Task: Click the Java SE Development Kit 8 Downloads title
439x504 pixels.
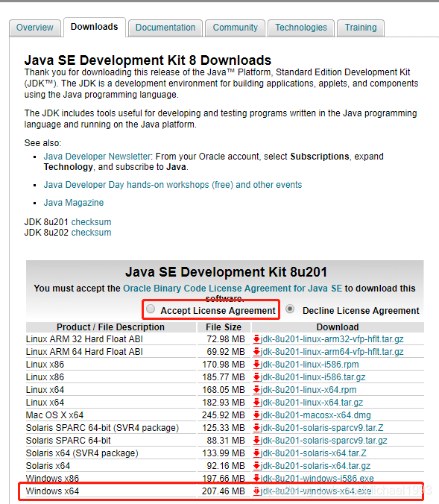Action: [x=148, y=60]
